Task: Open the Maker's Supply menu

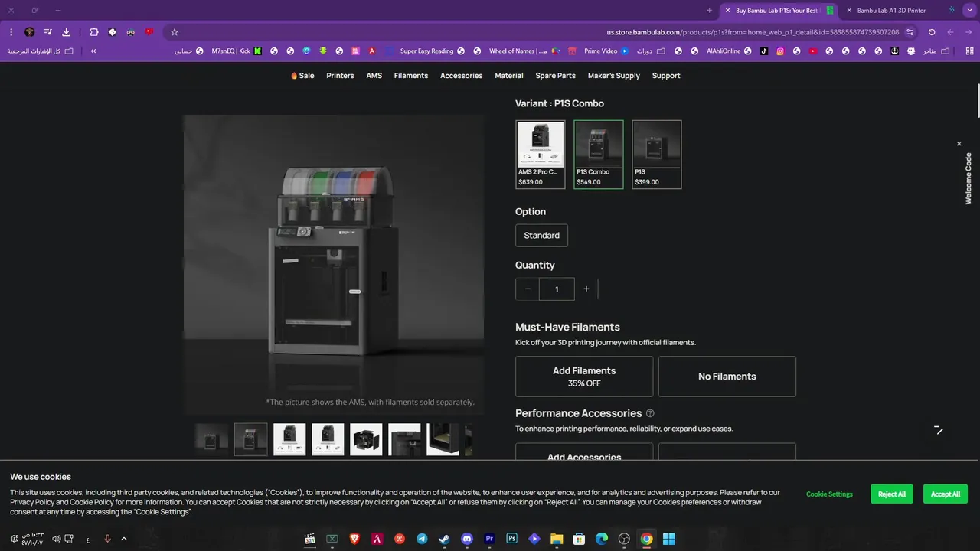Action: (614, 76)
